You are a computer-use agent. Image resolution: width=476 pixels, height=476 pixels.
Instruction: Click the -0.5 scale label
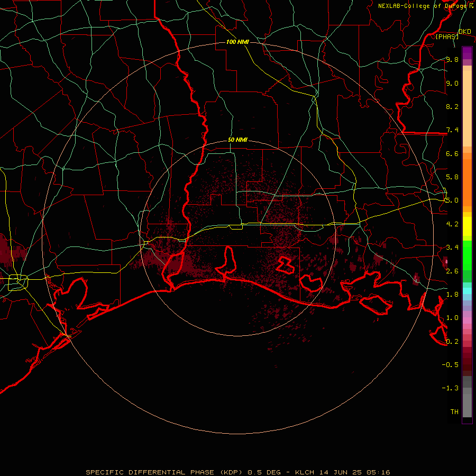[450, 364]
